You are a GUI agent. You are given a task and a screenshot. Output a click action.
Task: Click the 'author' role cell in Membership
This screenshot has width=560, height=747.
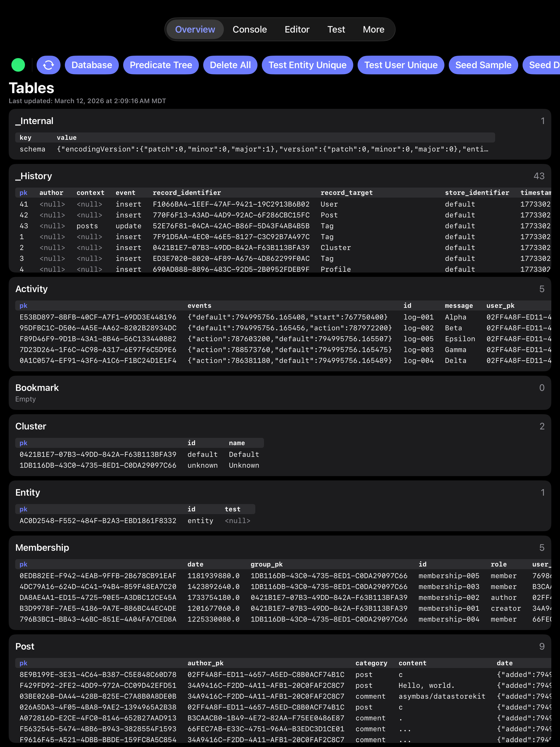click(504, 597)
